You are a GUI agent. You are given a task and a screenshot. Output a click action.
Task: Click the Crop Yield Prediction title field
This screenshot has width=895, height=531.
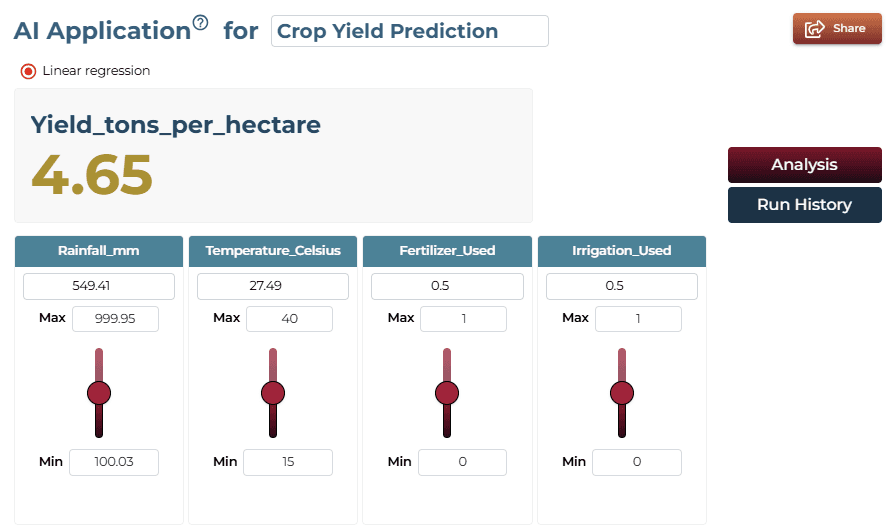pyautogui.click(x=409, y=31)
